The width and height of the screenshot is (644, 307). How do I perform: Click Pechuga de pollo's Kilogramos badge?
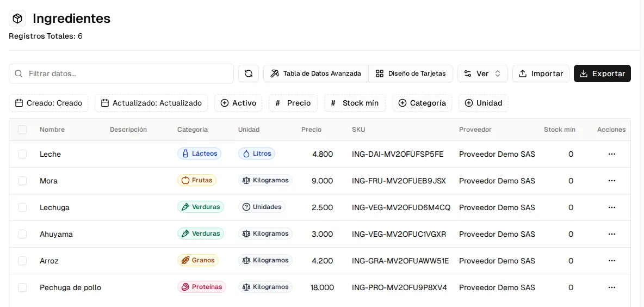[x=265, y=287]
